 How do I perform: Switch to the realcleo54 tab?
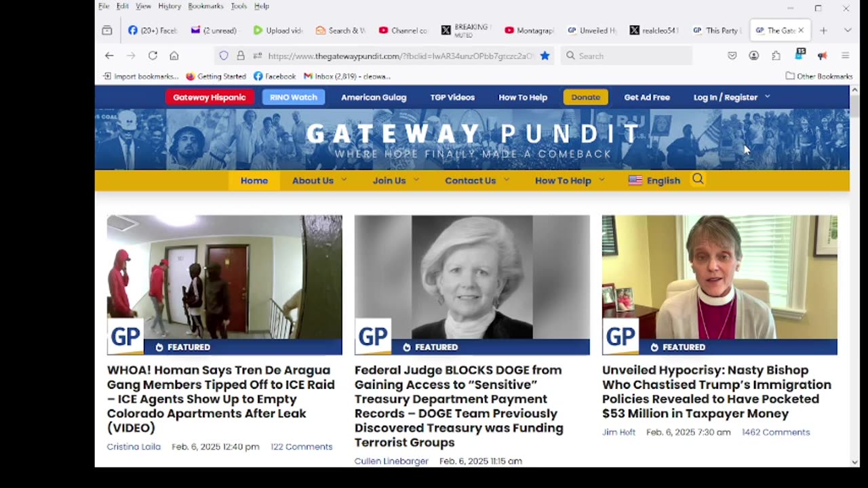click(654, 30)
